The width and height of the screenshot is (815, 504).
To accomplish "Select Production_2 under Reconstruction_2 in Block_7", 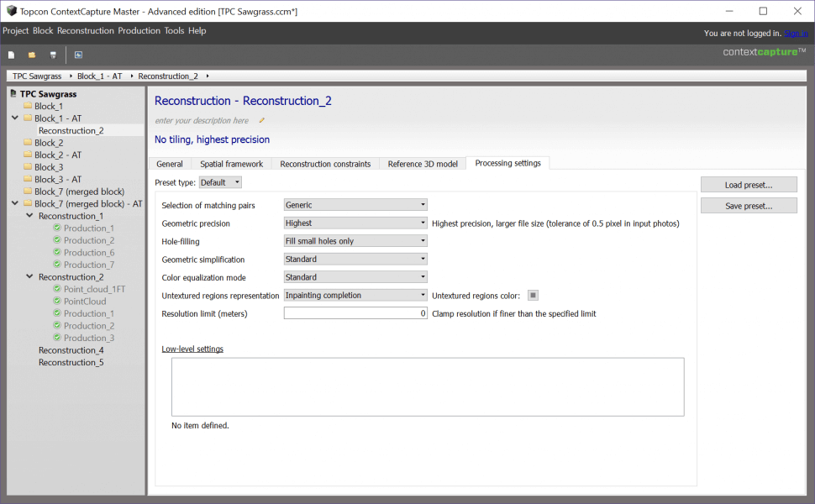I will click(89, 326).
